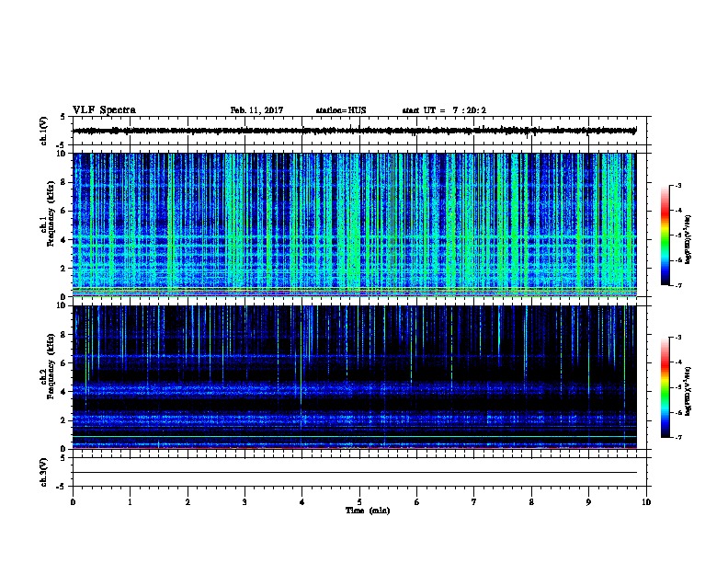Select the "Time (min)" x-axis label
The width and height of the screenshot is (728, 563).
pyautogui.click(x=368, y=511)
